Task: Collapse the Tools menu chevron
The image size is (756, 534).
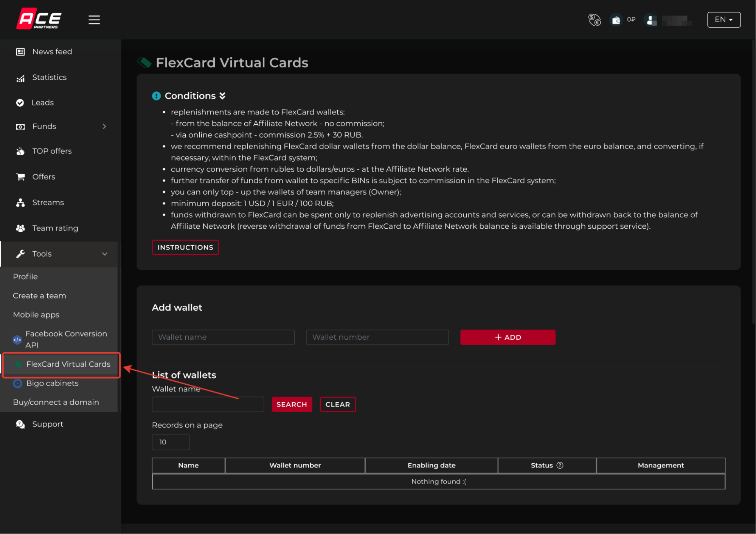Action: (105, 254)
